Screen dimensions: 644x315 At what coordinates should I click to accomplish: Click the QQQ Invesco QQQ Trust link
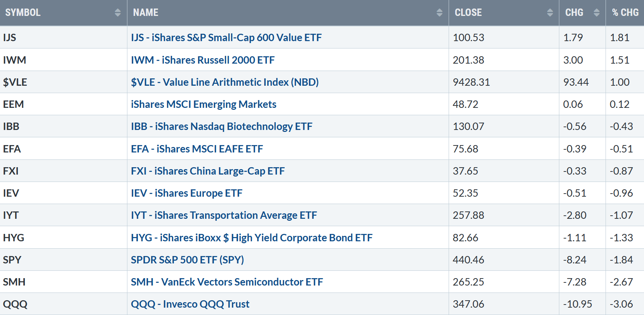[190, 304]
